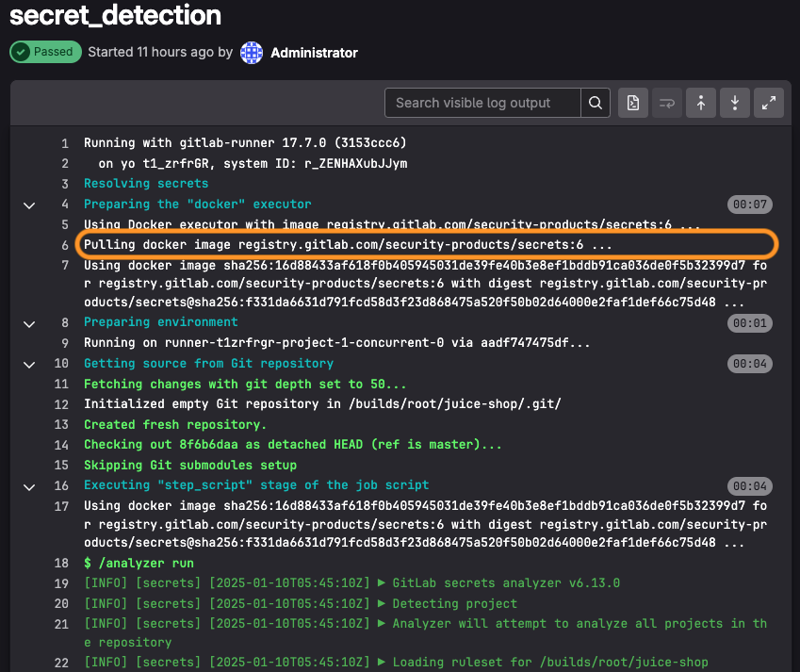800x672 pixels.
Task: Click 'Running on runner-t1zrfrgr-project-1' line
Action: [336, 343]
